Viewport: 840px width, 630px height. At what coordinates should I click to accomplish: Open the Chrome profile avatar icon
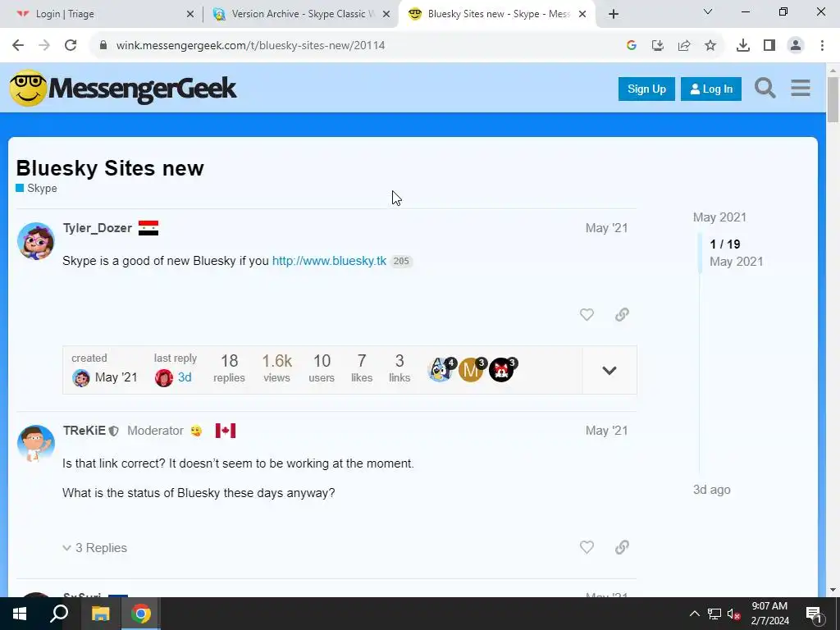796,45
